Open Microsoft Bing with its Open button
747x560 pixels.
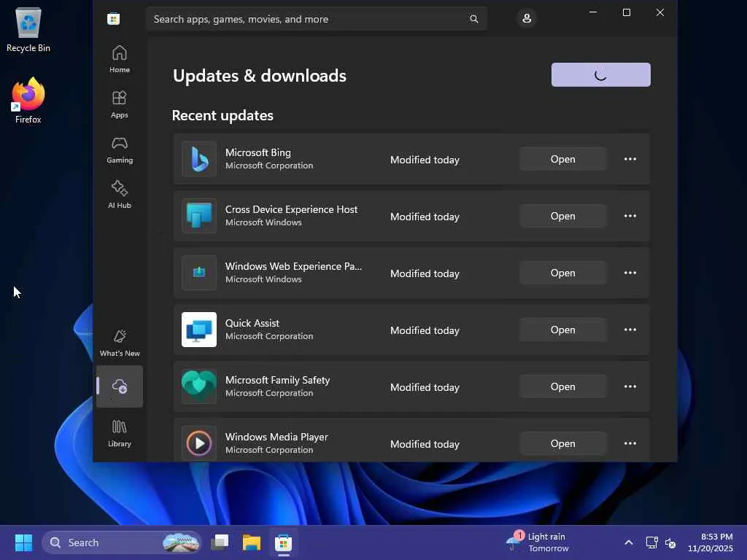[563, 159]
